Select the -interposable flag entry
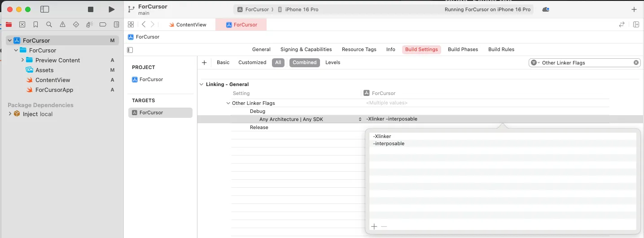The image size is (644, 238). pyautogui.click(x=389, y=144)
